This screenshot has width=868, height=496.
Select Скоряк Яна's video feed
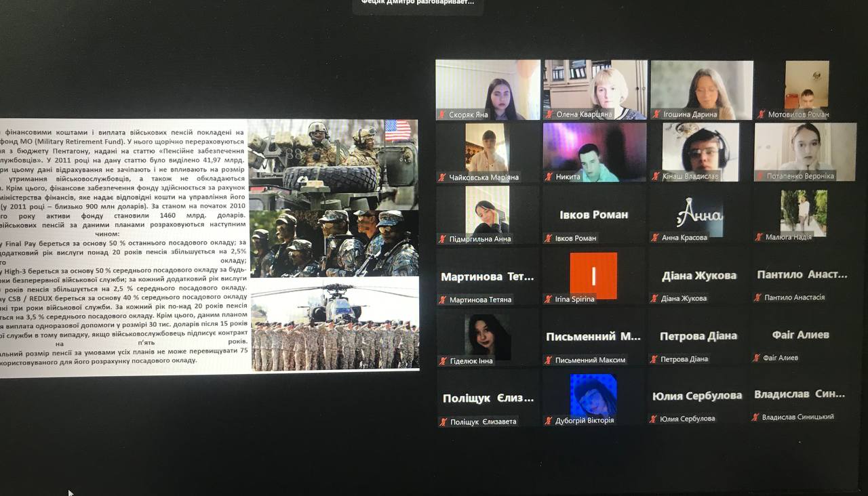click(x=488, y=89)
